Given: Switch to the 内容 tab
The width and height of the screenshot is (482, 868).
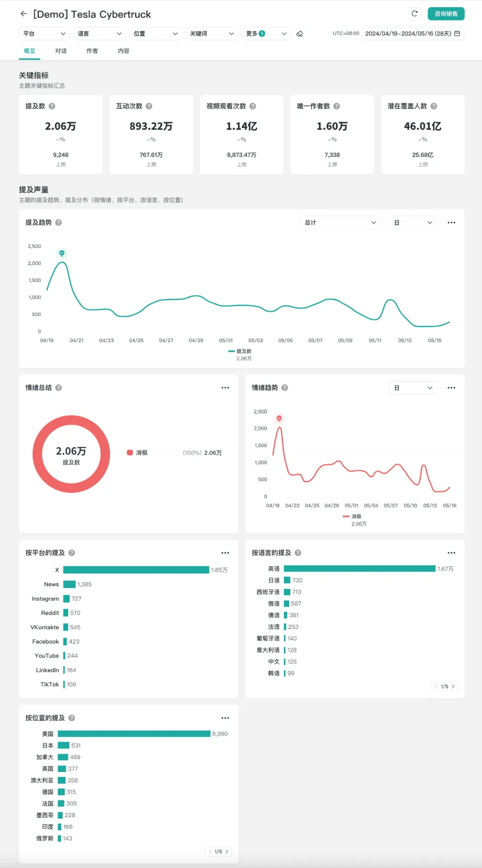Looking at the screenshot, I should tap(124, 51).
